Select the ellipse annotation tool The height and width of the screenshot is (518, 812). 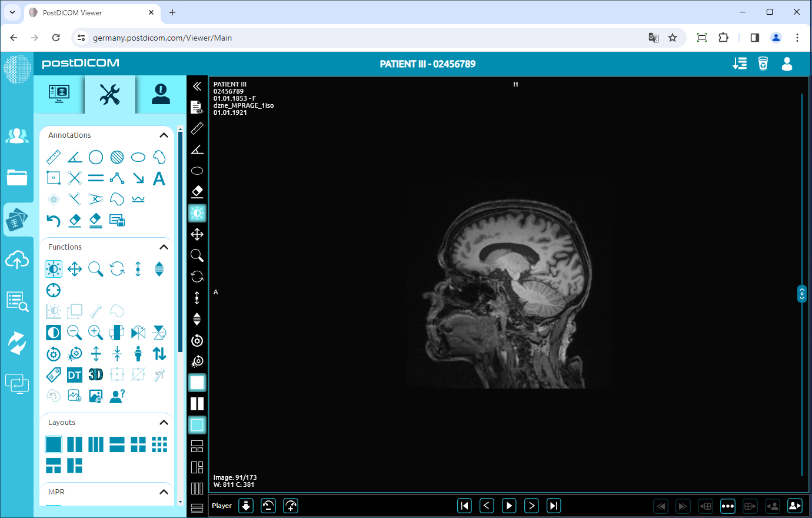tap(138, 157)
